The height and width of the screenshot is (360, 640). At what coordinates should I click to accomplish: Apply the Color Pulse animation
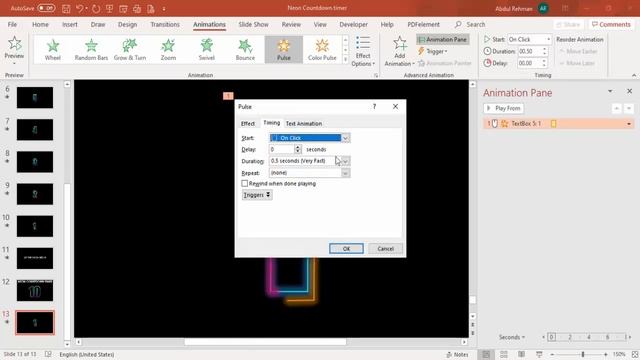point(322,49)
